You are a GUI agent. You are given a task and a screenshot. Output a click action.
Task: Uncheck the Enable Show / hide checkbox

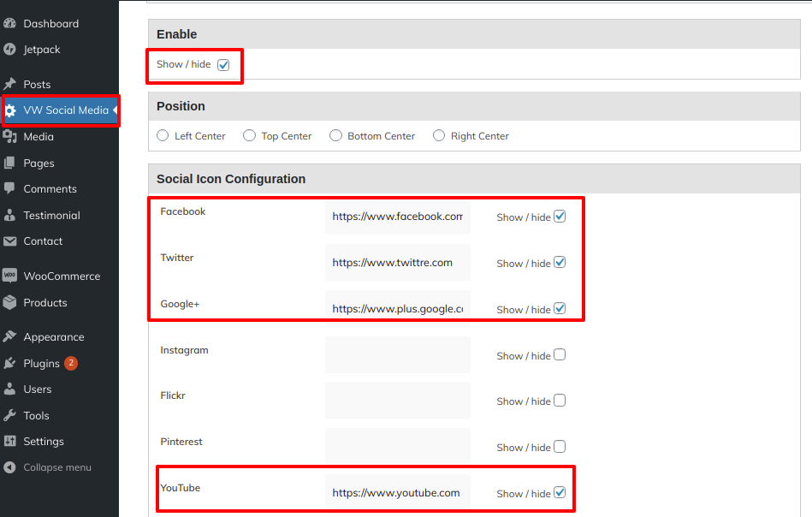point(223,65)
